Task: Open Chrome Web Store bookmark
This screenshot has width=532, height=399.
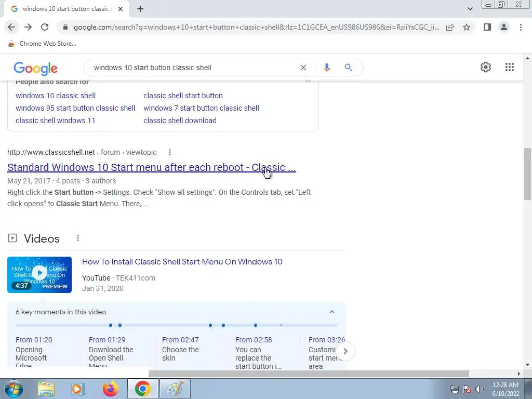Action: tap(42, 44)
